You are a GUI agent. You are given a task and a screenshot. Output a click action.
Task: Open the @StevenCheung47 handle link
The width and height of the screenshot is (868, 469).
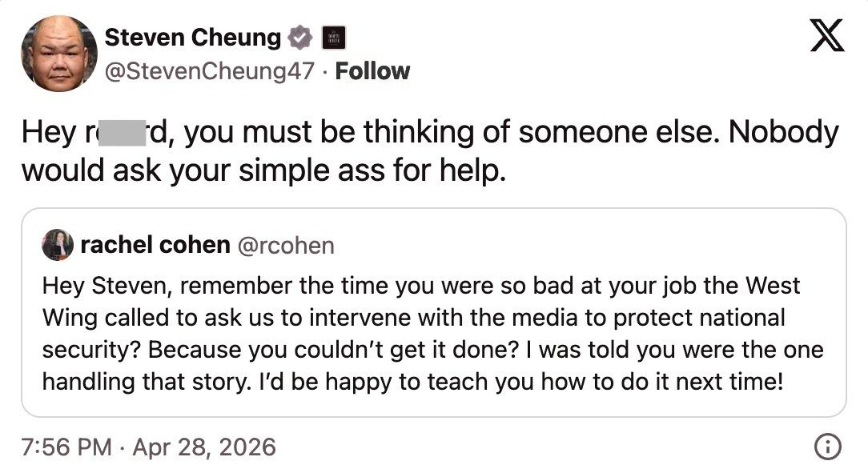click(210, 71)
